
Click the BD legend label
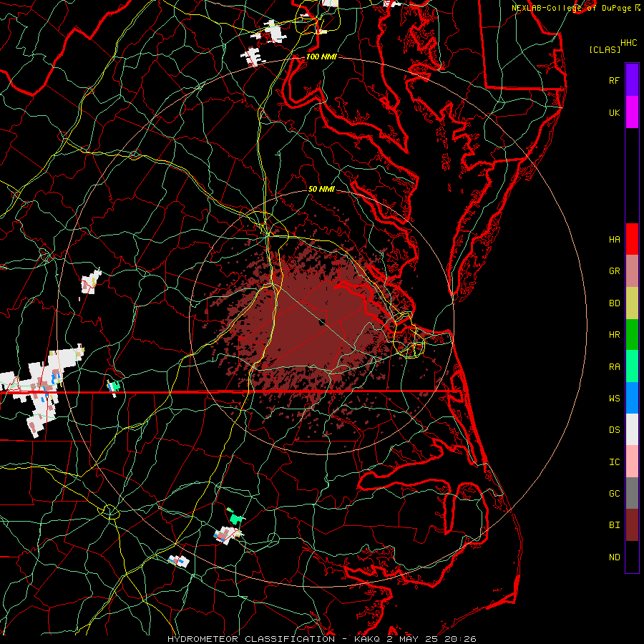614,303
